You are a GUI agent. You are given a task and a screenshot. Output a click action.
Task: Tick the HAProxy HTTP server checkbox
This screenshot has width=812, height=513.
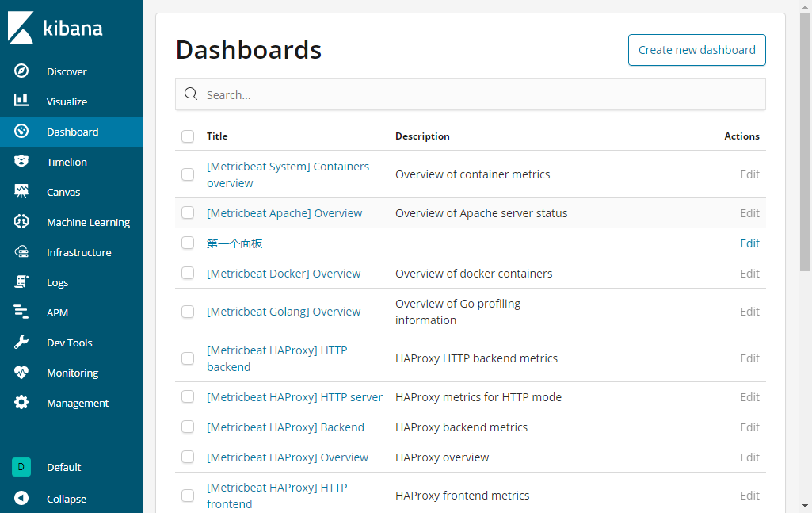click(188, 397)
